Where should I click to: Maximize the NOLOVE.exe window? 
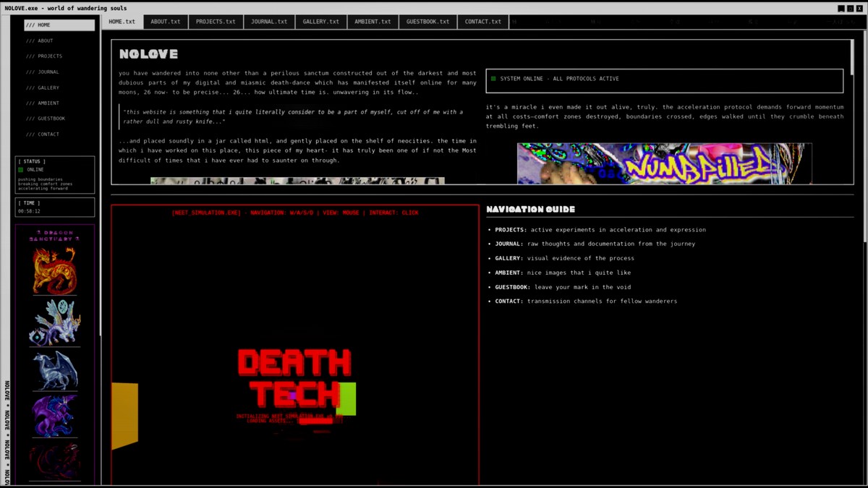[850, 9]
